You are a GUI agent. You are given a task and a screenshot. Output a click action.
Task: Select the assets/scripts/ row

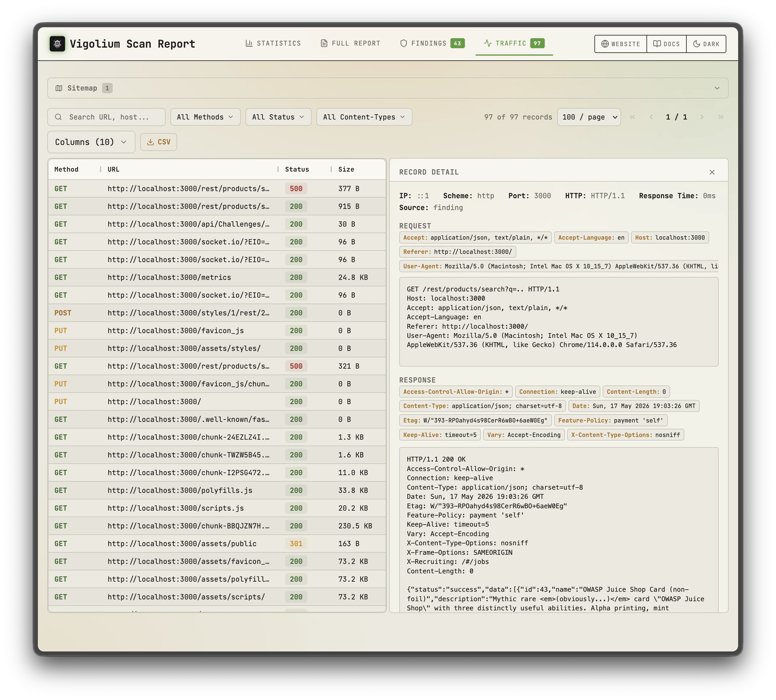click(217, 597)
